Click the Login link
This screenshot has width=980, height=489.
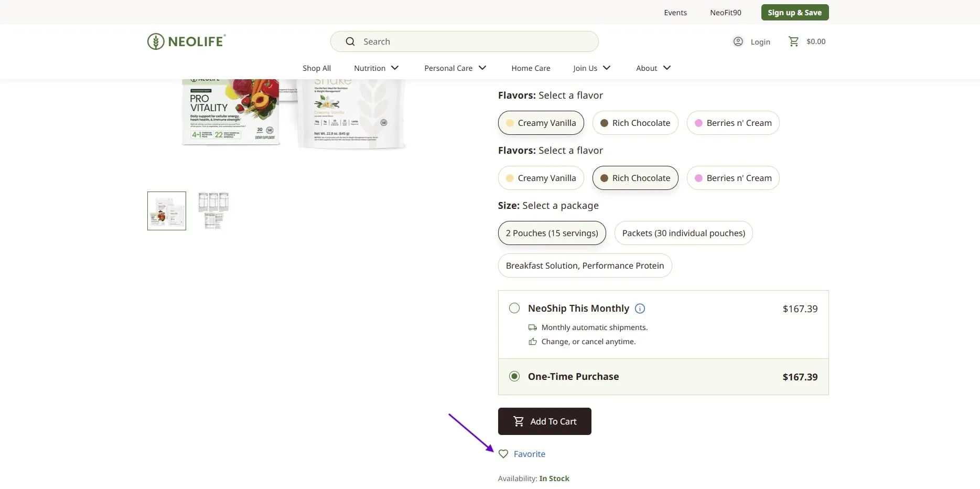coord(760,42)
